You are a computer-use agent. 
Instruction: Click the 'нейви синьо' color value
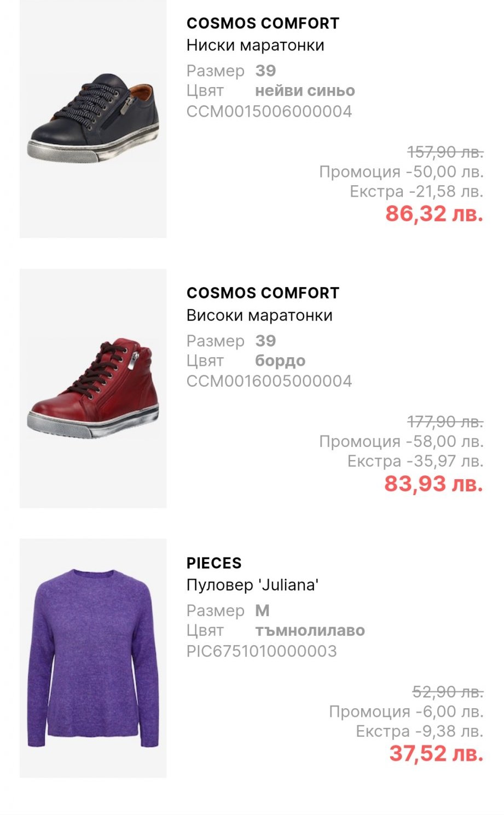305,91
